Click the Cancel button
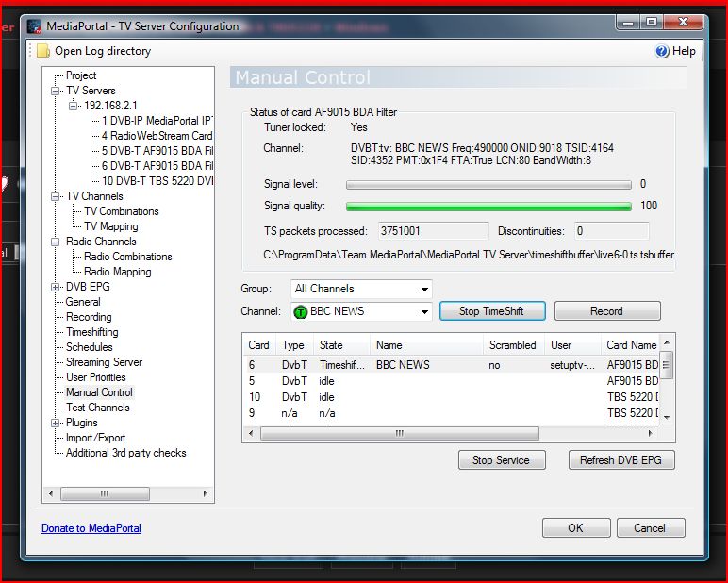 tap(651, 528)
